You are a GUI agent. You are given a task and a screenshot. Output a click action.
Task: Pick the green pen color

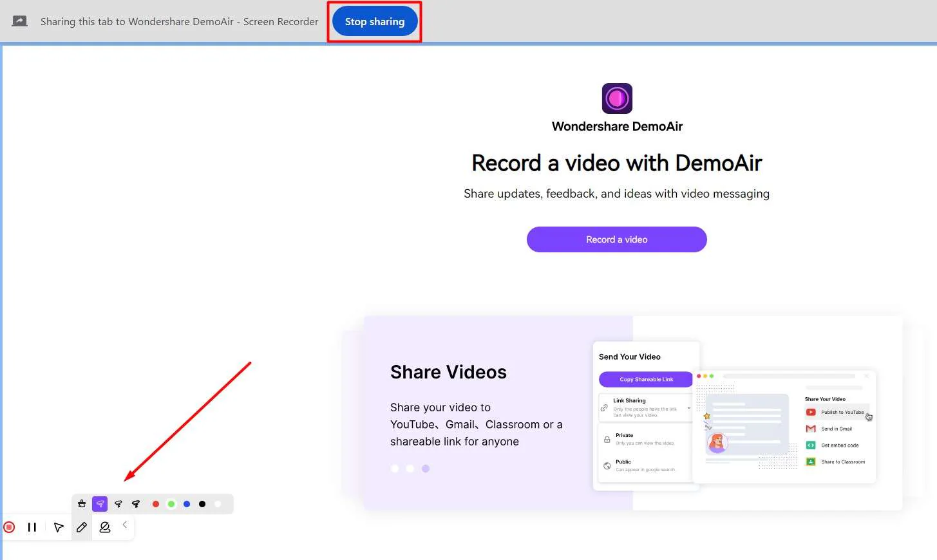(x=171, y=504)
